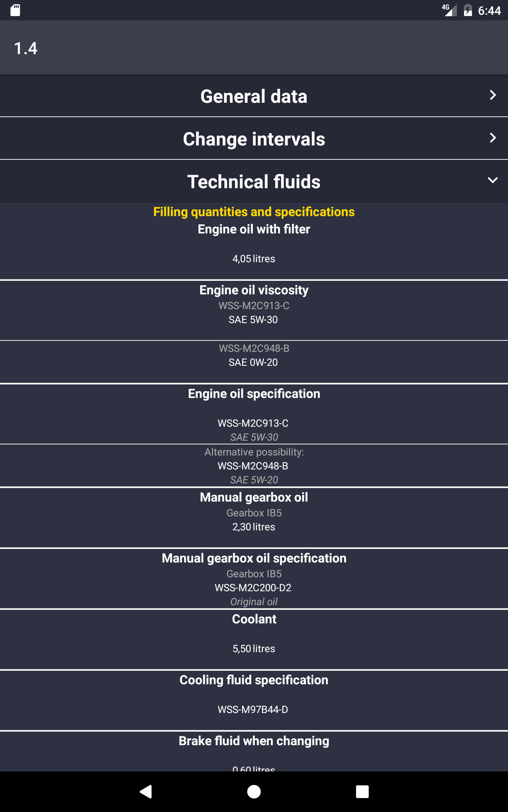This screenshot has width=508, height=812.
Task: Open the General data tab header
Action: click(x=254, y=96)
